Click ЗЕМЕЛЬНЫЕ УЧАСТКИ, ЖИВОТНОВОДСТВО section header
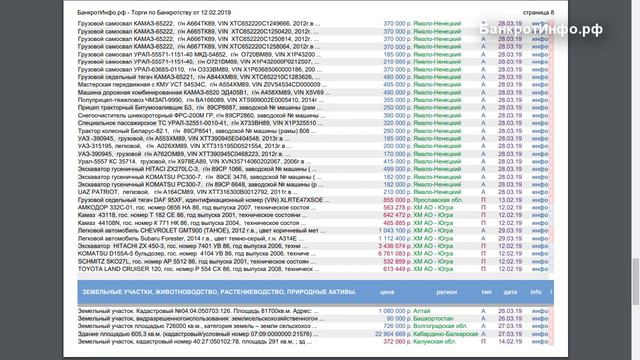 (x=219, y=292)
